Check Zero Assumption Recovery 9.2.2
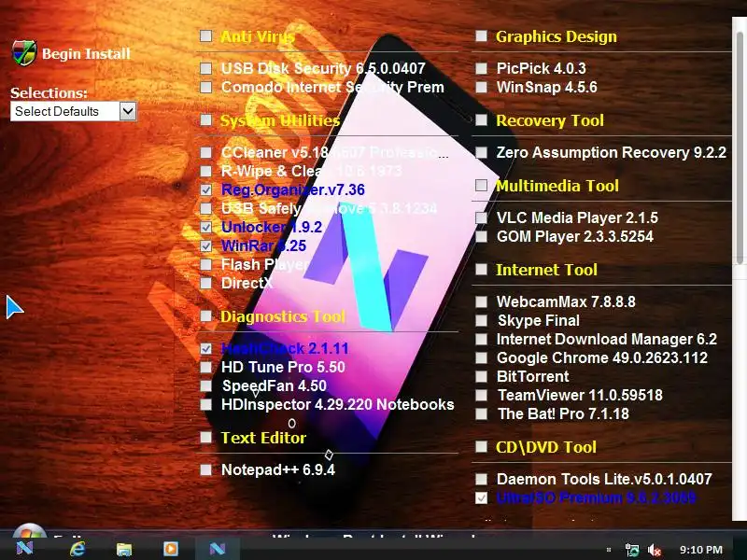The width and height of the screenshot is (747, 560). click(x=482, y=152)
